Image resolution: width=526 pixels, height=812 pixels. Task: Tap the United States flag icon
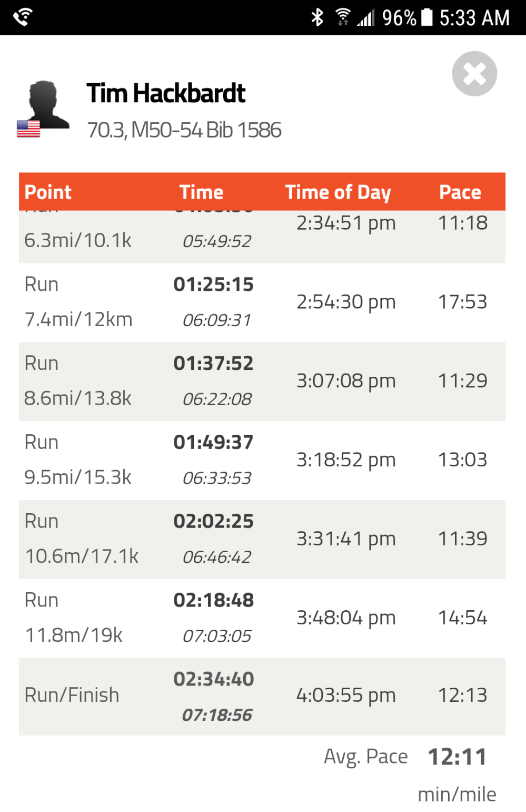28,129
